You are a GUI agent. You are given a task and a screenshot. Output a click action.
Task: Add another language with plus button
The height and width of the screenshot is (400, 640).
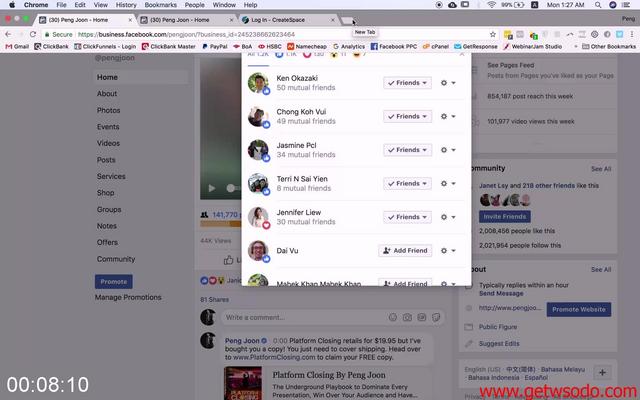tap(602, 372)
